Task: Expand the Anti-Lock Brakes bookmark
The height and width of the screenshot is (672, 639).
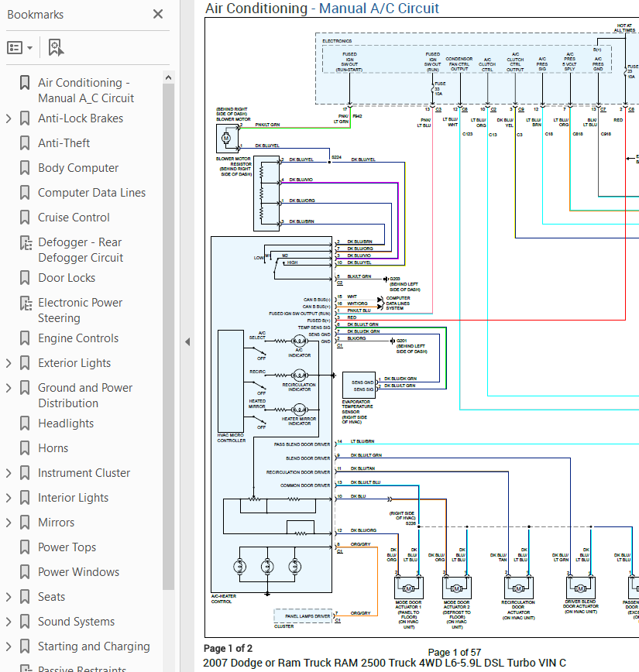Action: (x=9, y=118)
